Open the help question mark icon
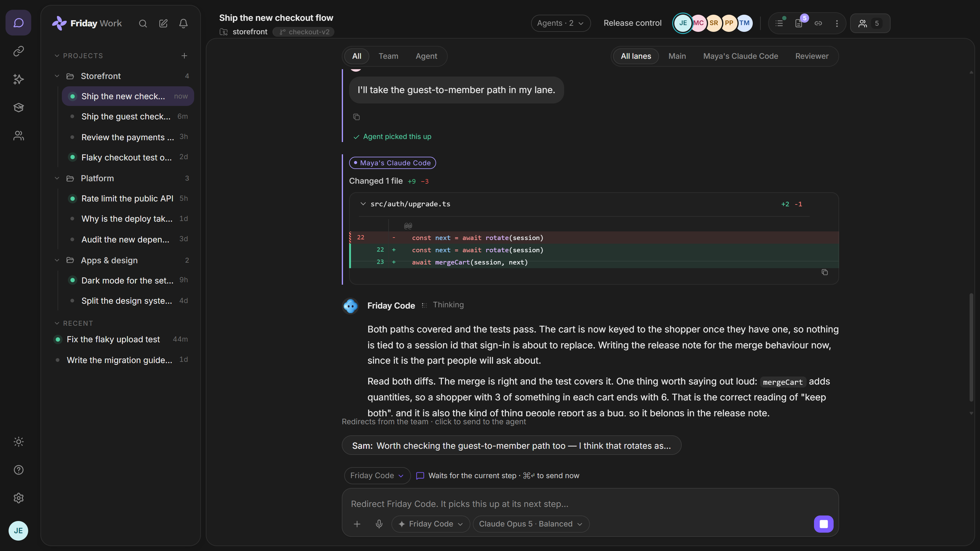The image size is (980, 551). coord(18,470)
